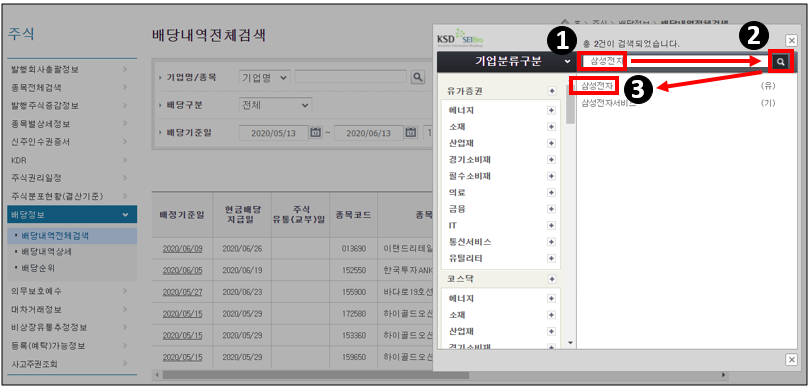Expand plus icon for 소재 under 유가증권
Screen dimensions: 811x389
point(551,127)
